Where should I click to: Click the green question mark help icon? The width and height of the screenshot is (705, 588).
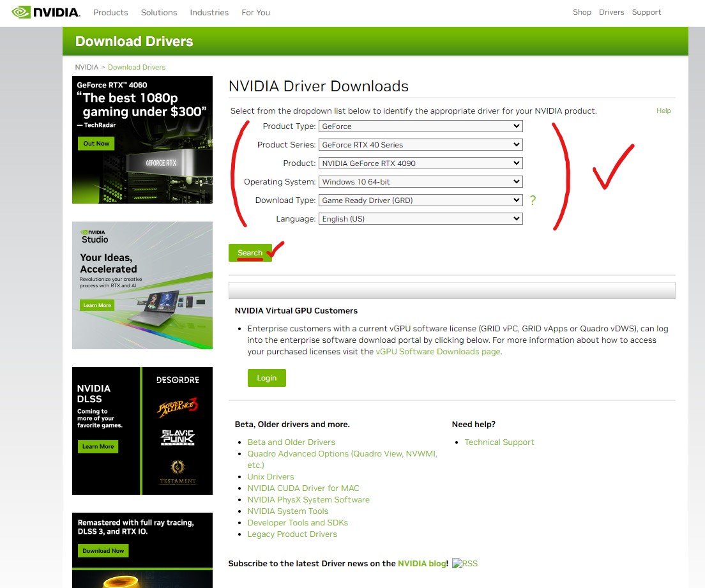[x=533, y=200]
